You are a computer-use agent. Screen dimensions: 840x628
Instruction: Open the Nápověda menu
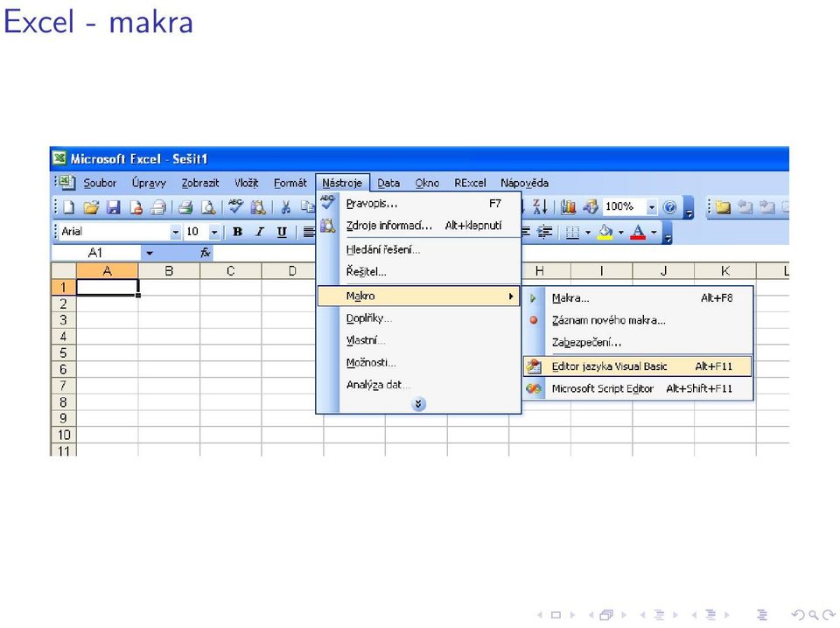pos(524,183)
